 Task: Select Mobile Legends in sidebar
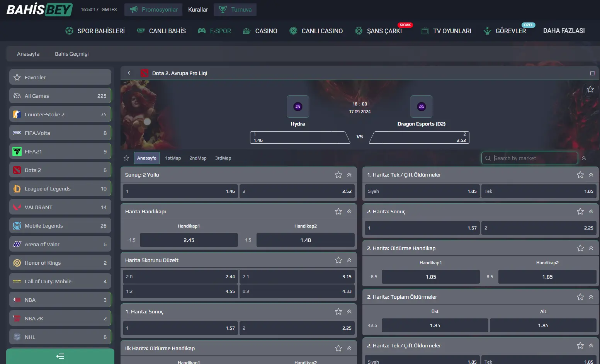point(60,226)
